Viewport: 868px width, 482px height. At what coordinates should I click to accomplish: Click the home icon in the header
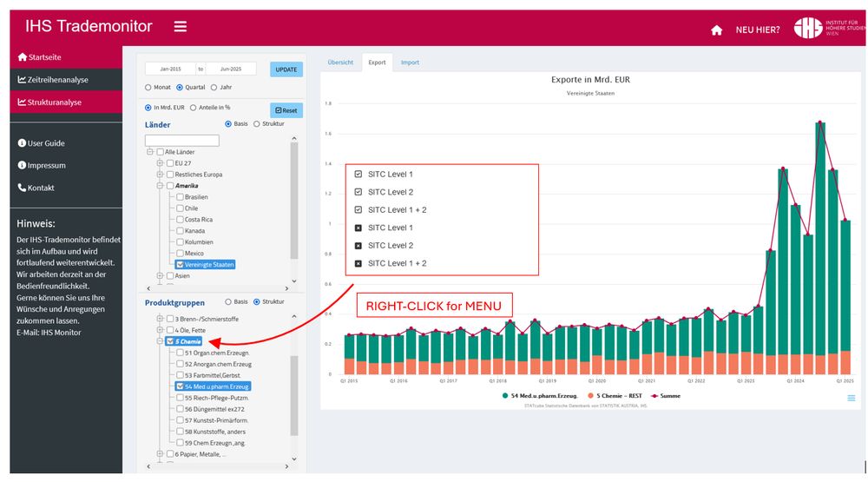pyautogui.click(x=716, y=30)
